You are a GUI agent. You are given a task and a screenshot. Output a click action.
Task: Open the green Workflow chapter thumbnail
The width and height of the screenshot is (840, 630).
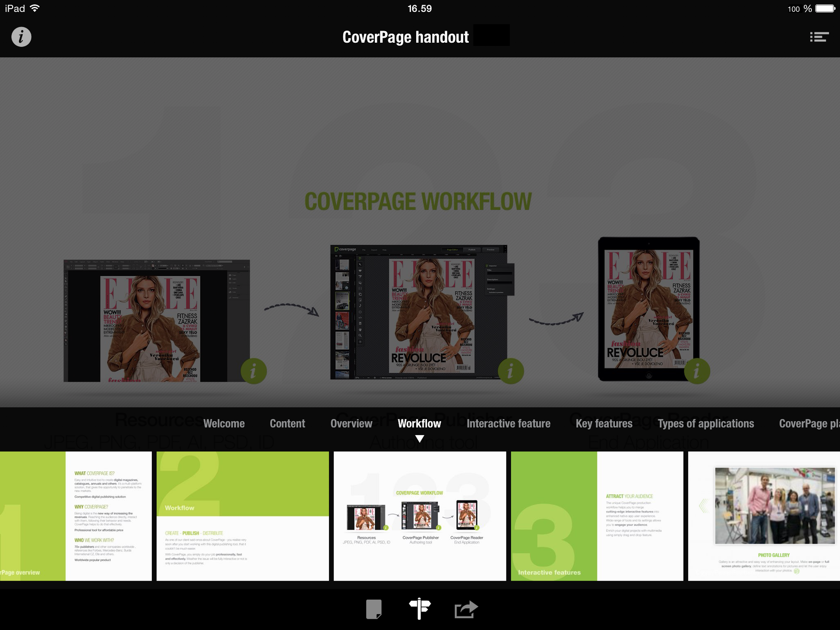(243, 516)
